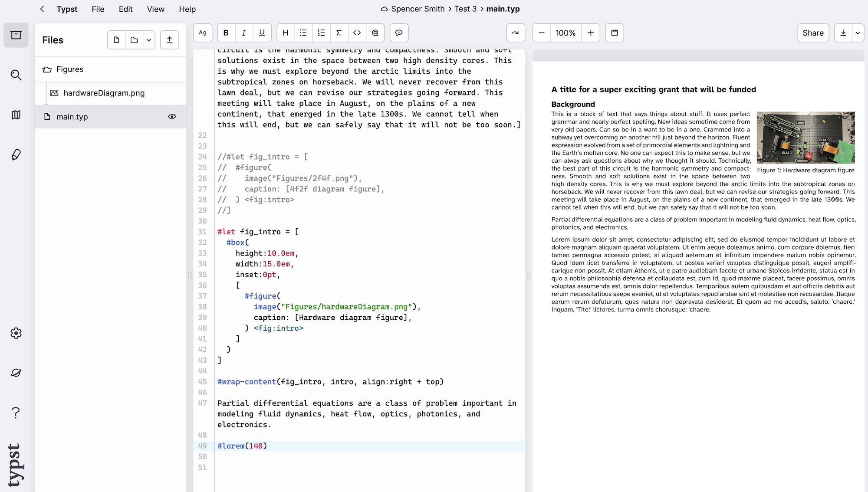The height and width of the screenshot is (492, 868).
Task: Toggle the files panel sidebar icon
Action: pyautogui.click(x=16, y=35)
